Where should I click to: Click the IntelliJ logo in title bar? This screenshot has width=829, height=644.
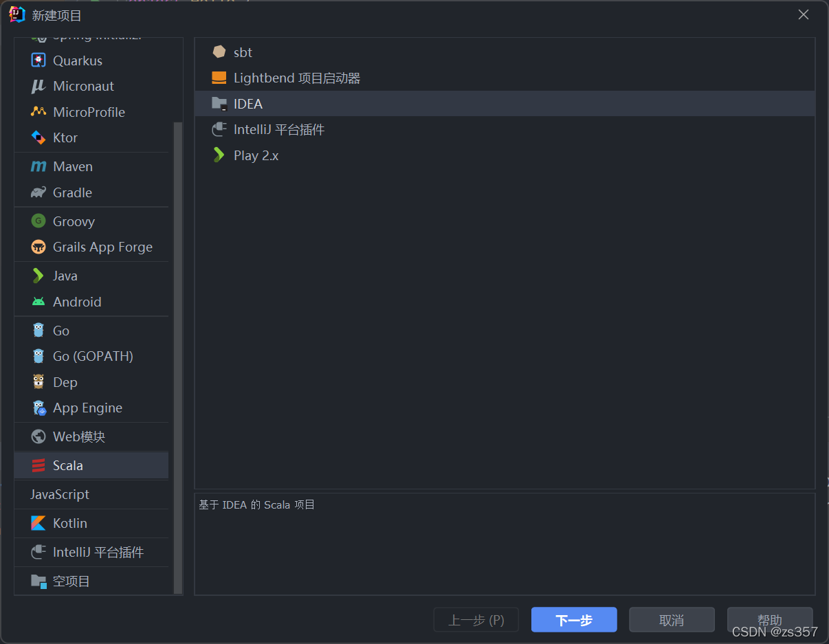tap(17, 14)
